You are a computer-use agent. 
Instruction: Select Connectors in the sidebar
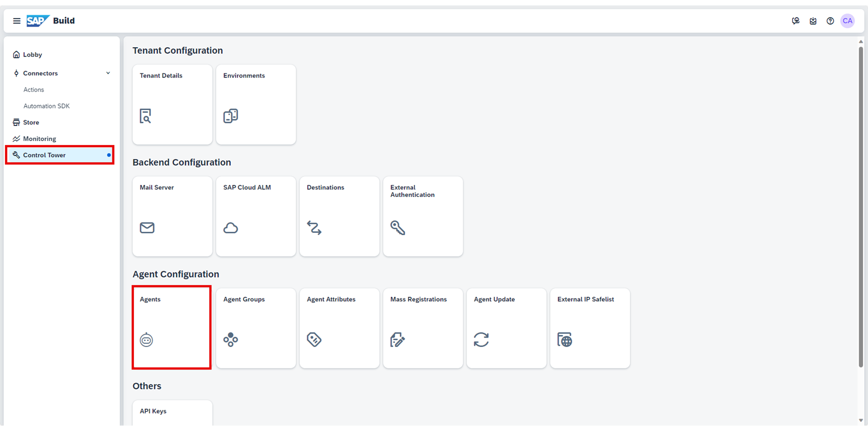pyautogui.click(x=40, y=73)
